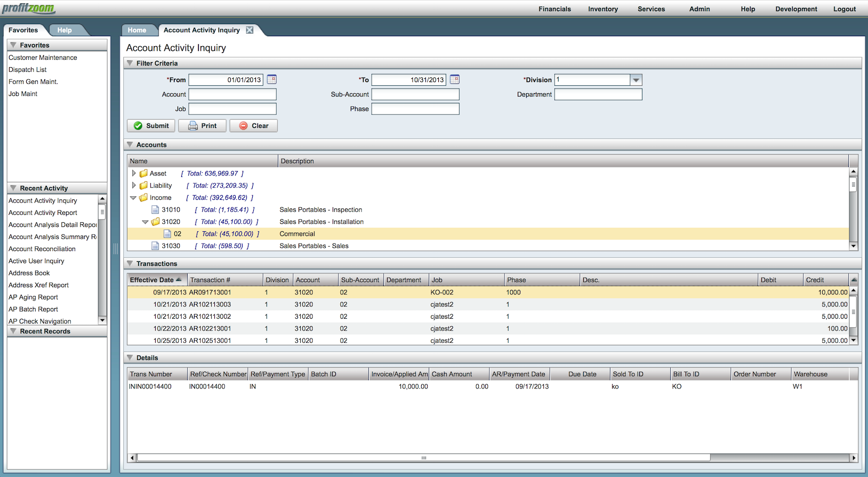Close the Account Activity Inquiry tab
Viewport: 868px width, 477px height.
250,30
